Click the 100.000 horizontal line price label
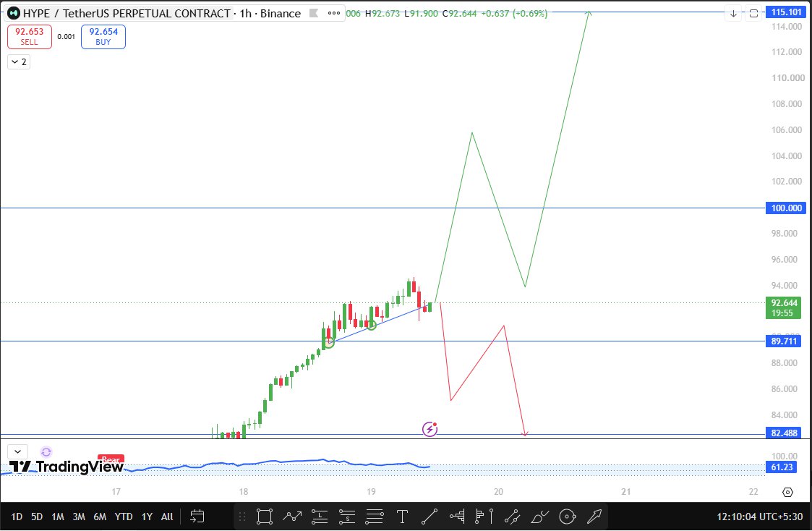Screen dimensions: 812x531 tap(785, 208)
